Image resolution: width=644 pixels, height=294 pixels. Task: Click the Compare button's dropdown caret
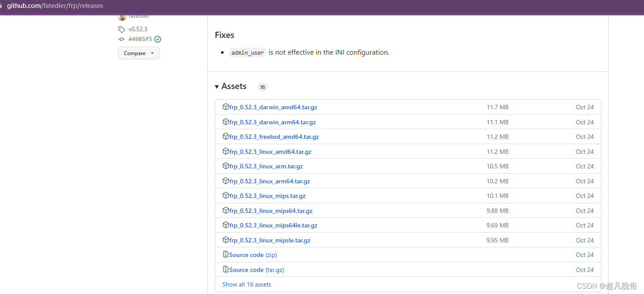(x=152, y=53)
